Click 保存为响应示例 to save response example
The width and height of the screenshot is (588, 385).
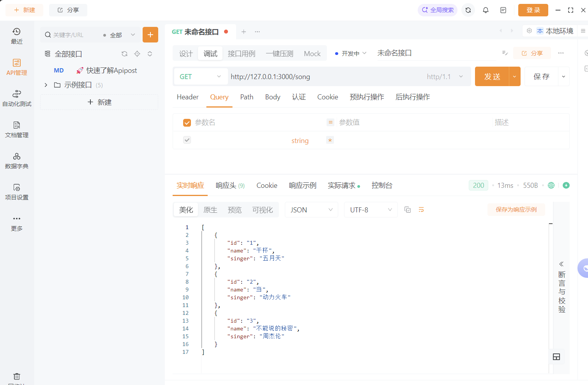tap(516, 209)
